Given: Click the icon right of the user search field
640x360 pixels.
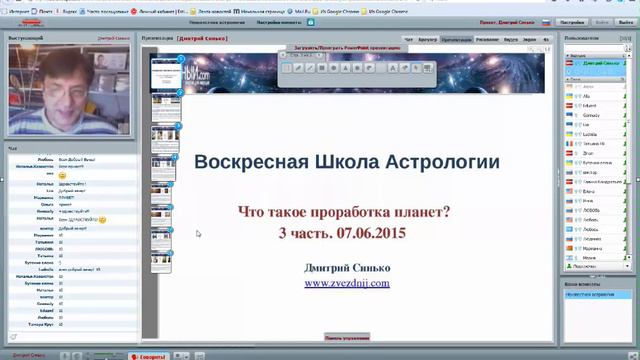Looking at the screenshot, I should tap(627, 49).
